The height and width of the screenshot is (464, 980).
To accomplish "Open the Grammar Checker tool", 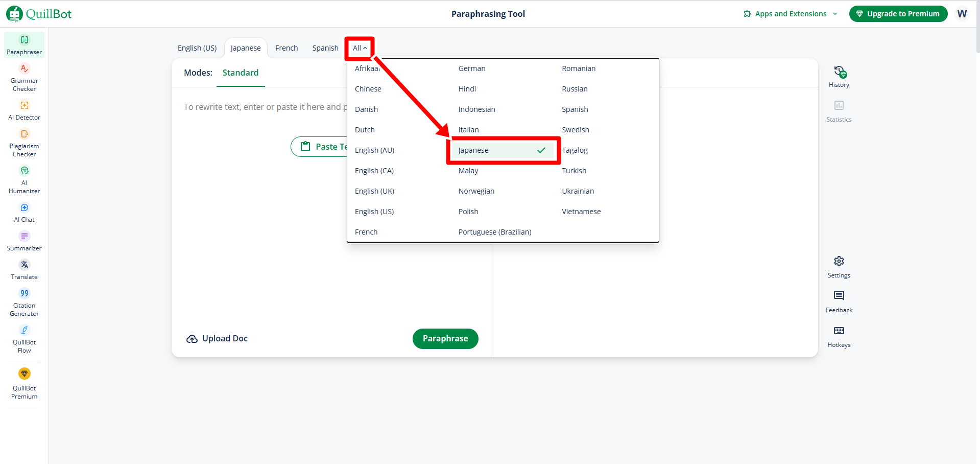I will click(x=24, y=78).
